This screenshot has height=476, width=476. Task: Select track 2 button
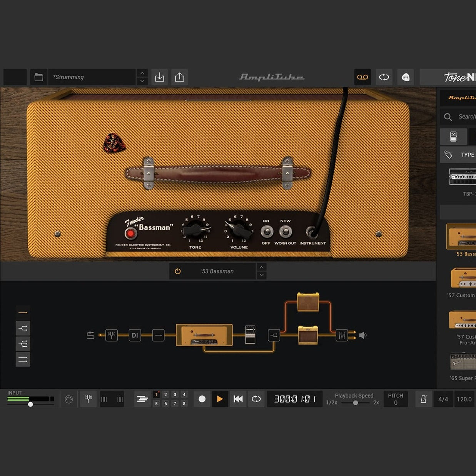coord(165,394)
